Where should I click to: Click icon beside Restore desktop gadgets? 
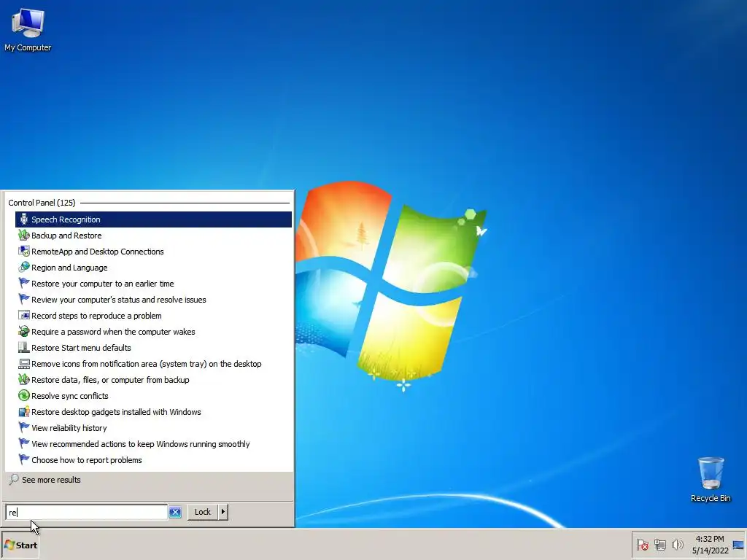coord(24,412)
